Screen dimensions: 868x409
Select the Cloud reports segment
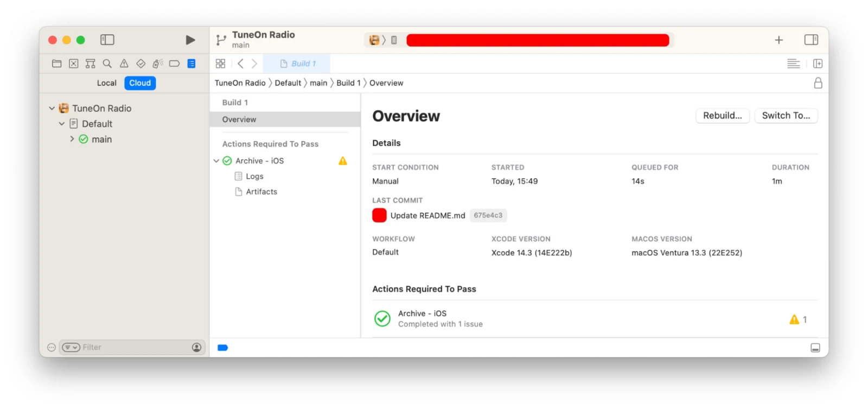pyautogui.click(x=140, y=83)
